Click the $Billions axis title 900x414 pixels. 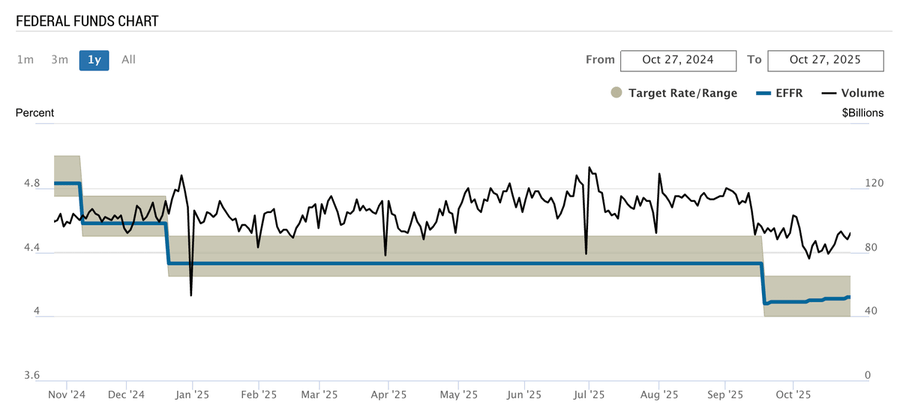[863, 113]
